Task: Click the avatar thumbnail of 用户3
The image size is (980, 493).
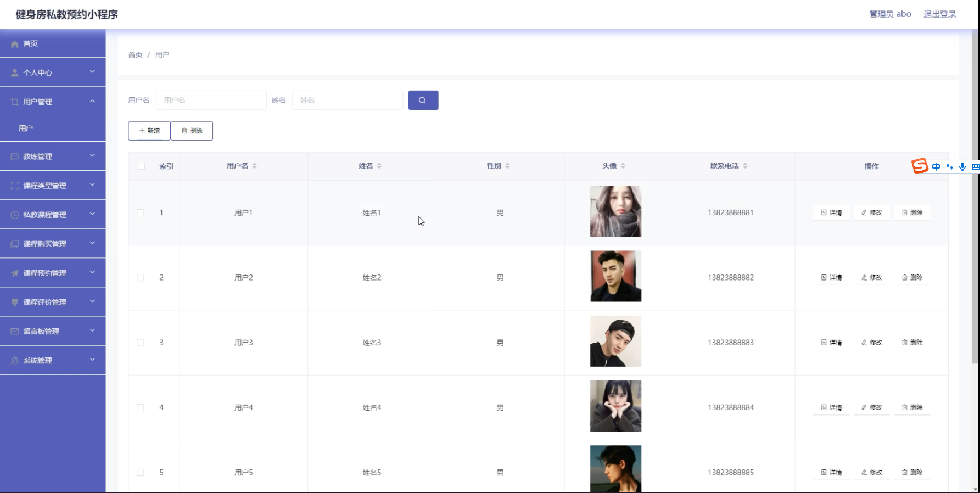Action: click(615, 341)
